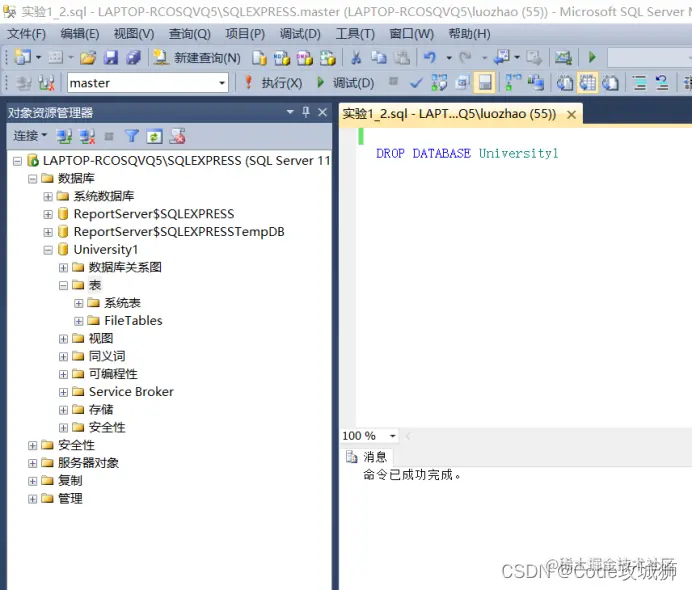Viewport: 692px width, 590px height.
Task: Pin the Object Explorer panel
Action: click(306, 112)
